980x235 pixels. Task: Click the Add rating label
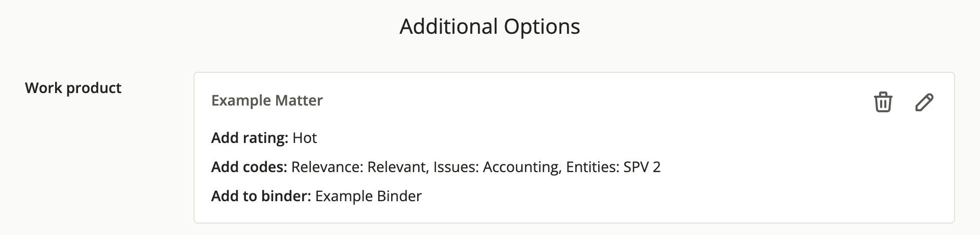tap(250, 138)
